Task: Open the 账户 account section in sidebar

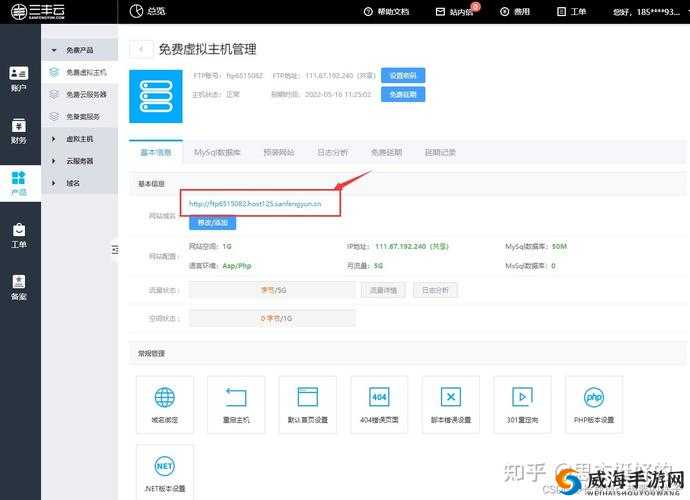Action: click(x=19, y=79)
